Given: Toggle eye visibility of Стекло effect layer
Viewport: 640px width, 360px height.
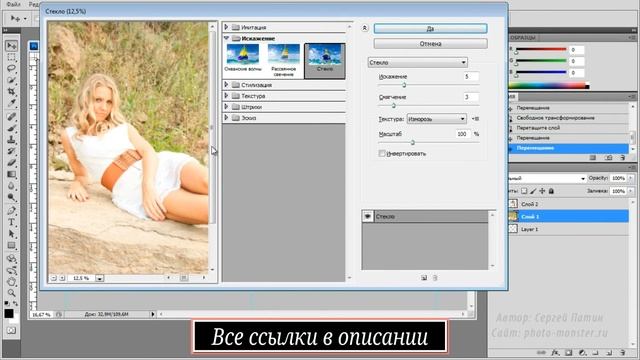Looking at the screenshot, I should tap(368, 216).
